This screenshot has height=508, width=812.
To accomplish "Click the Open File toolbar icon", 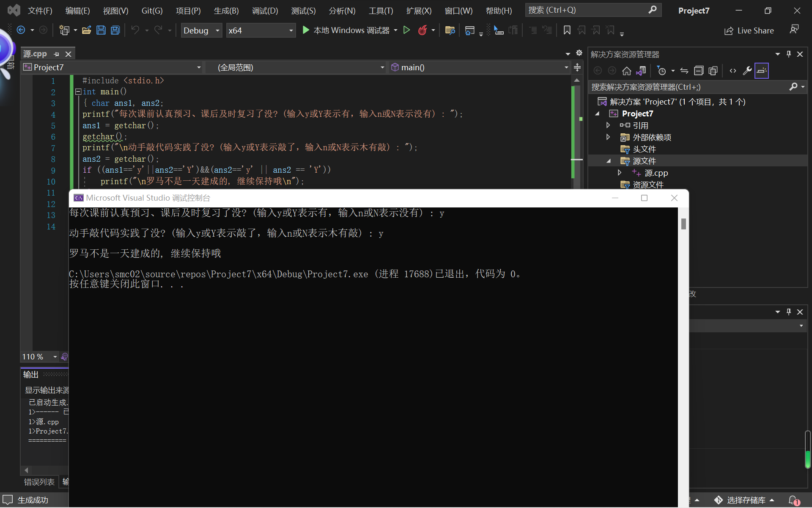I will pos(87,30).
